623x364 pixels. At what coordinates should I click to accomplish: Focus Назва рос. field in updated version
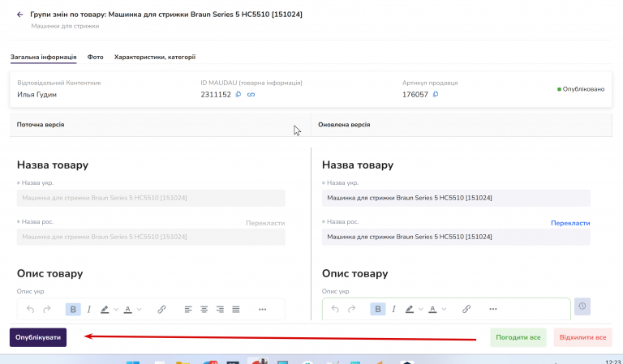point(456,237)
